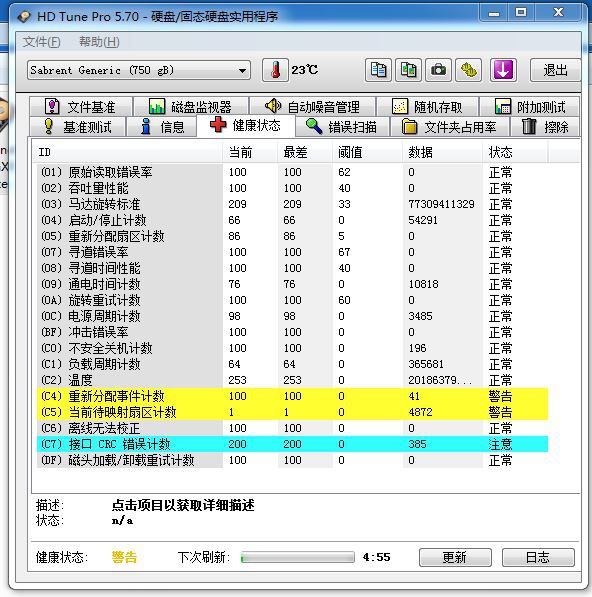
Task: Click the thermometer temperature icon
Action: coord(275,70)
